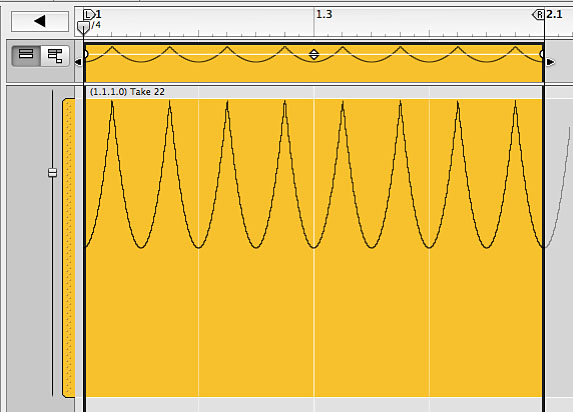The height and width of the screenshot is (412, 573).
Task: Click the overview right scroll arrow
Action: (550, 62)
